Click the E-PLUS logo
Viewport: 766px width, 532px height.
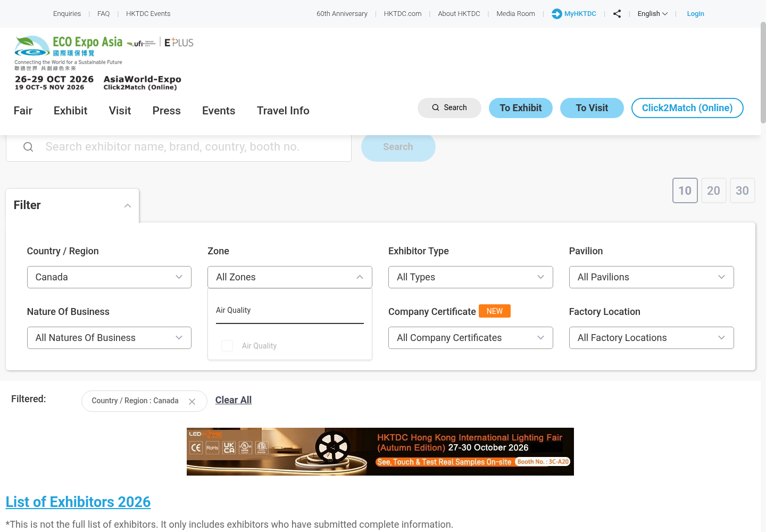coord(179,43)
